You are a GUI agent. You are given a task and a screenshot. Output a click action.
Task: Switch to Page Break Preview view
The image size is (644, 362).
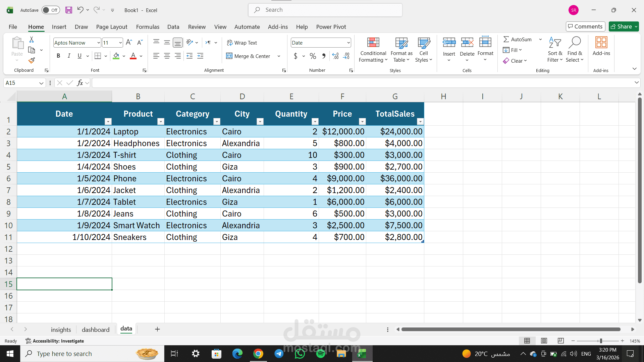[x=560, y=341]
